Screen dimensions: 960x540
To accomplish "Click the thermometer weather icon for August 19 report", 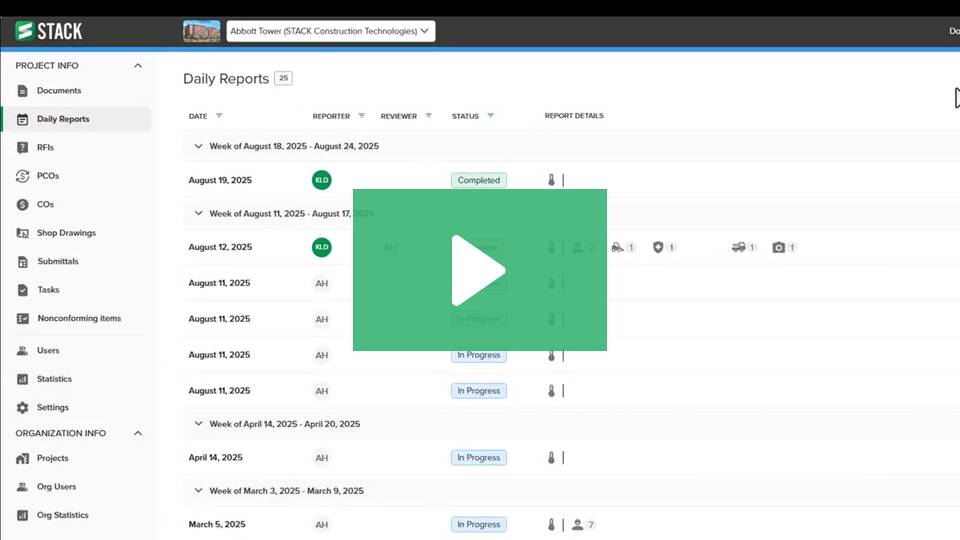I will point(551,181).
